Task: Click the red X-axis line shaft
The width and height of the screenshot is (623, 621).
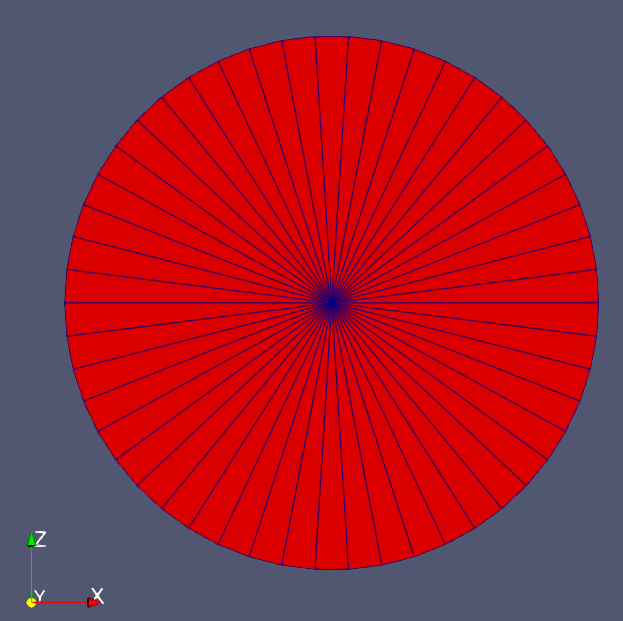Action: (x=62, y=602)
